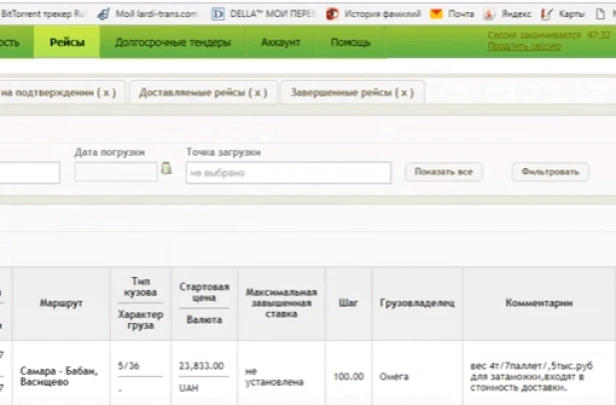The image size is (616, 405).
Task: Click the Показать все button
Action: click(x=443, y=172)
